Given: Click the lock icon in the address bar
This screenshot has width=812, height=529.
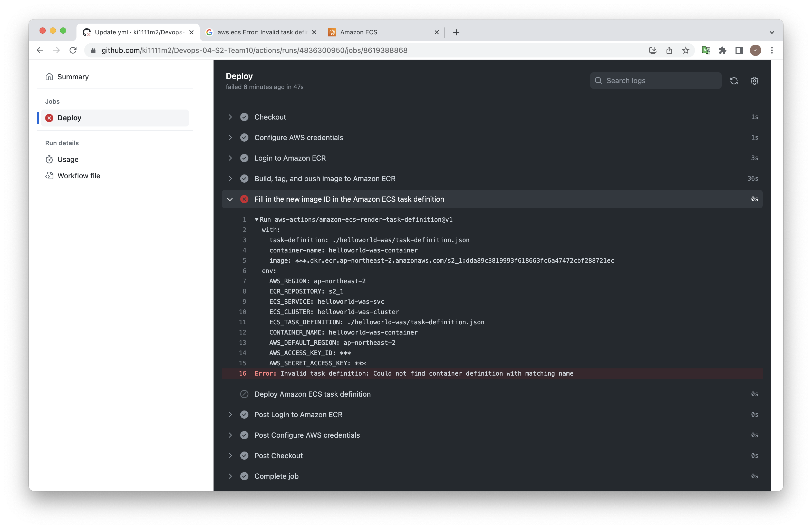Looking at the screenshot, I should (x=93, y=51).
